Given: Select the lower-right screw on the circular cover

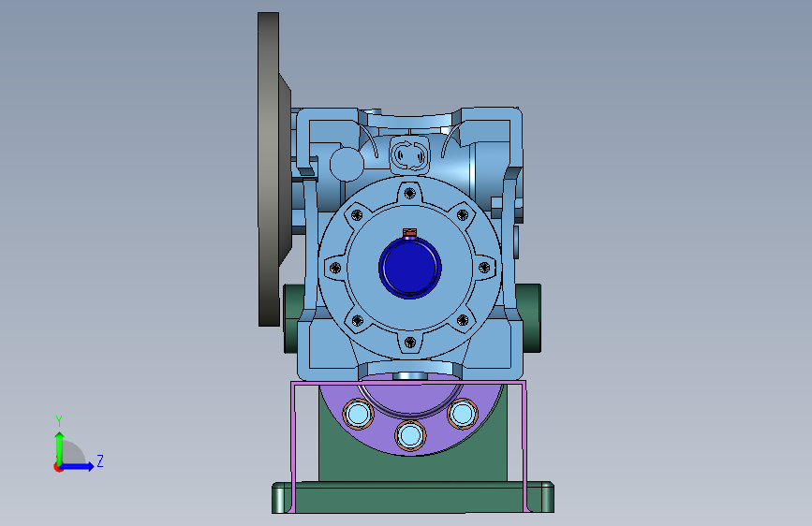Looking at the screenshot, I should (x=463, y=320).
